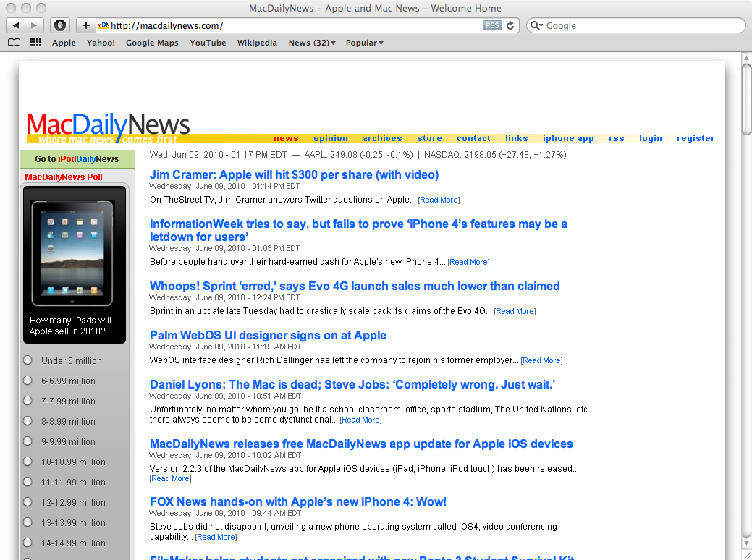
Task: Open the Sprint Evo 4G headline
Action: click(355, 286)
